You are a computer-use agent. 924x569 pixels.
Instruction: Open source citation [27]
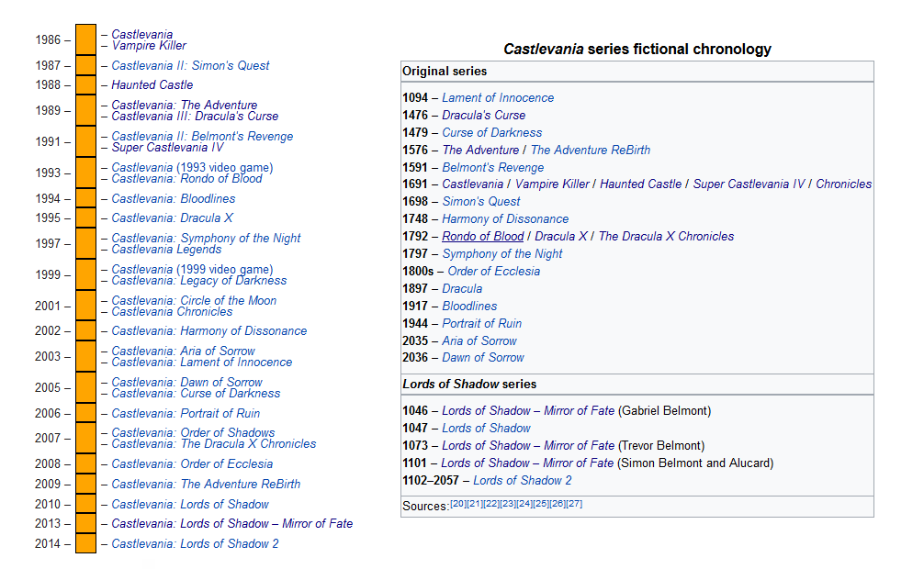point(575,504)
